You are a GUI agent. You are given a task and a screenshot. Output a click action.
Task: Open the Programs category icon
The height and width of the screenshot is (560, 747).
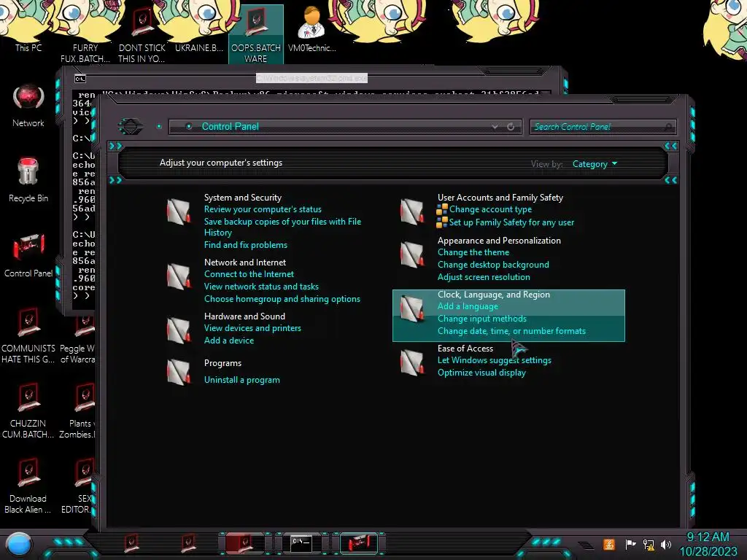[178, 371]
